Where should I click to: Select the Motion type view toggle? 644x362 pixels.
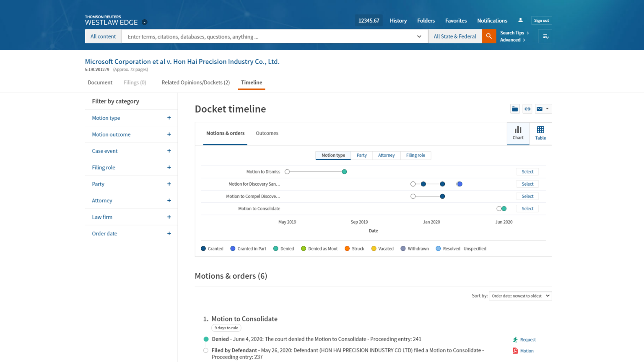pos(333,155)
